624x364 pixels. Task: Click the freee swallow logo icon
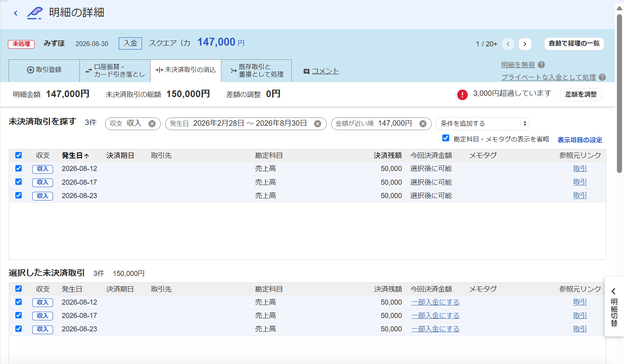point(35,13)
